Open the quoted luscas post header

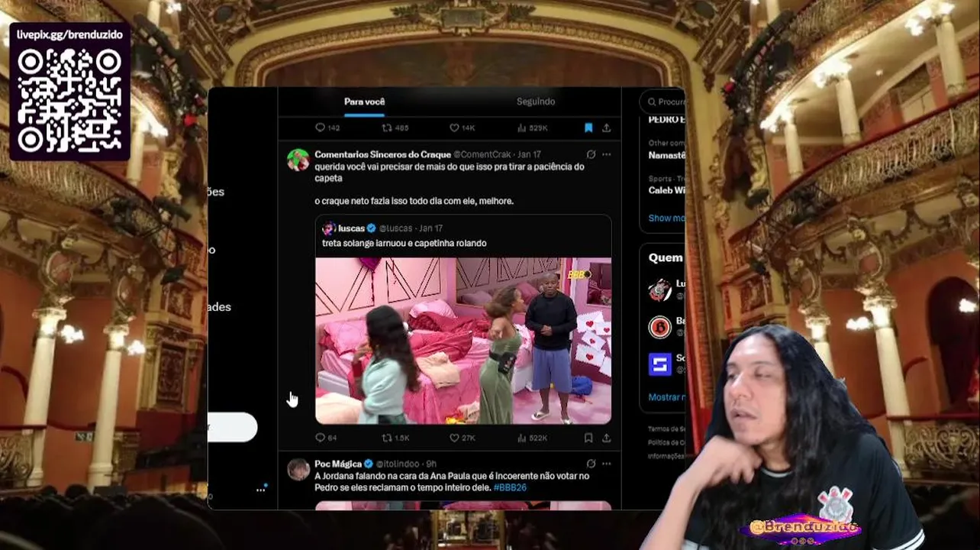(382, 228)
